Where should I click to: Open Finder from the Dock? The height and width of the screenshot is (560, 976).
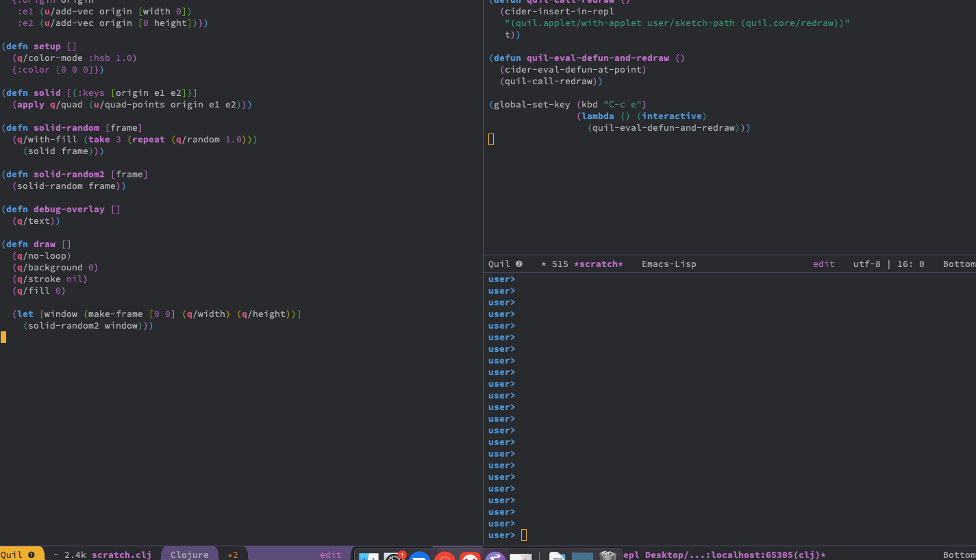(368, 557)
